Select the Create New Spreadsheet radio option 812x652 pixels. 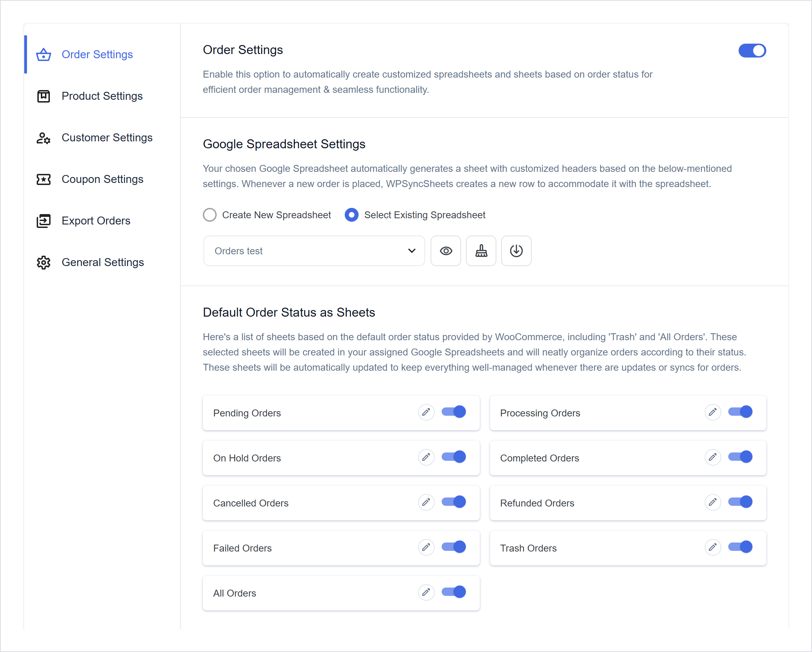(x=210, y=215)
